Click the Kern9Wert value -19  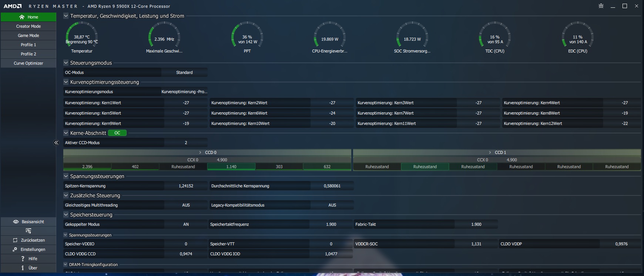click(x=186, y=123)
